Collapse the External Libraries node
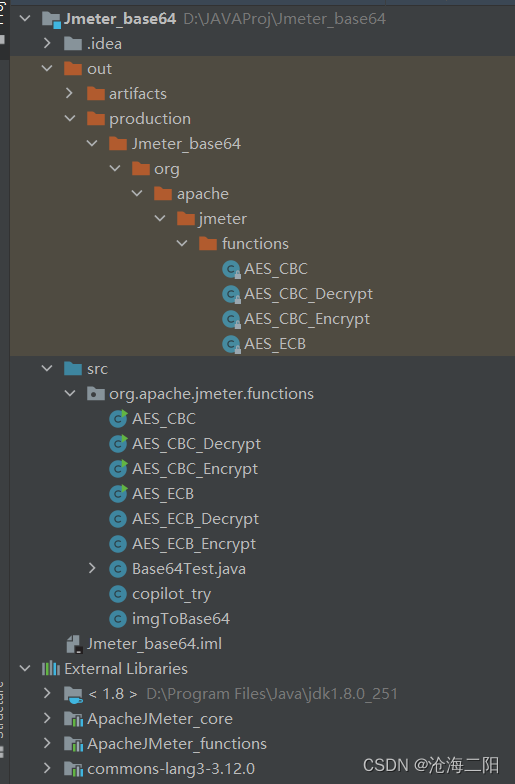The height and width of the screenshot is (784, 515). click(x=24, y=668)
